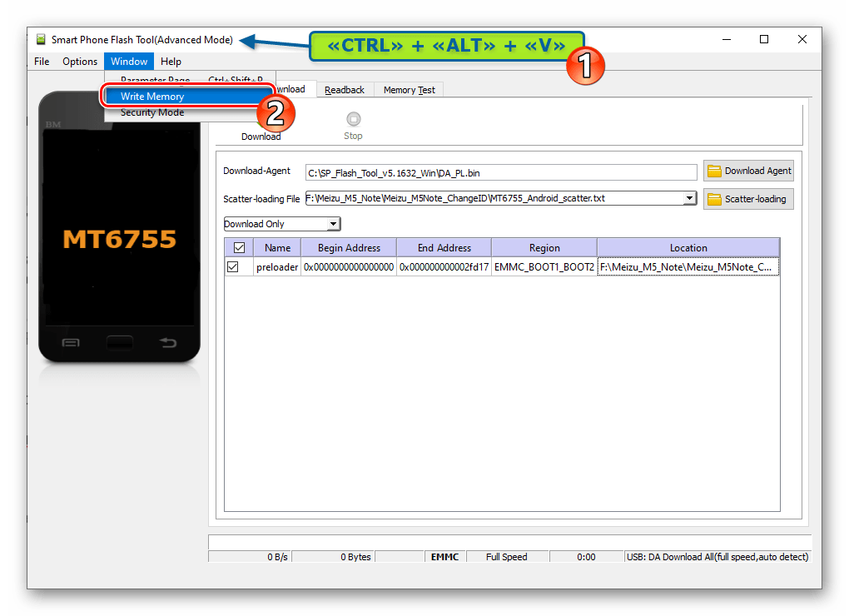This screenshot has height=616, width=849.
Task: Click the begin address 0x0000000000000000 cell
Action: click(349, 267)
